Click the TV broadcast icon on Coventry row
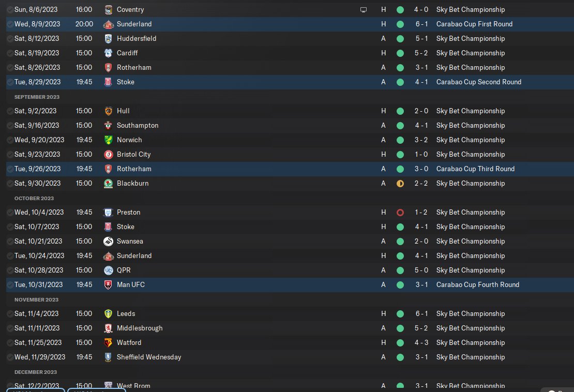Viewport: 574px width, 392px height. tap(363, 10)
